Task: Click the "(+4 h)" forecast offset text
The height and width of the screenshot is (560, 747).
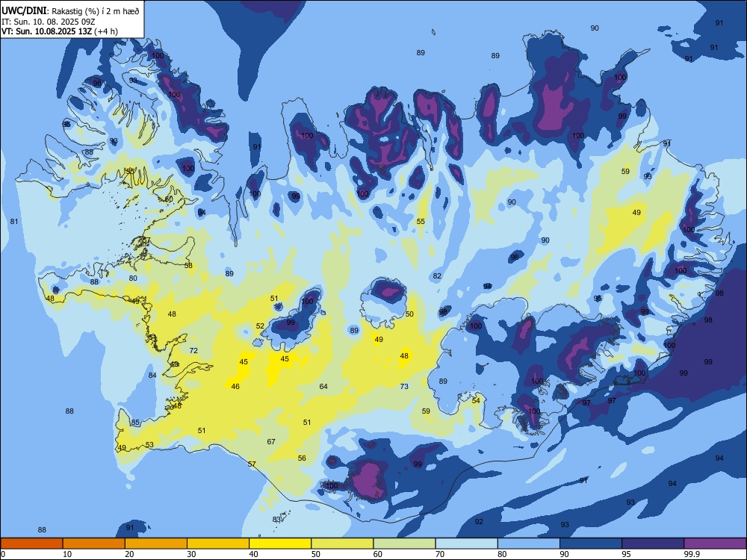Action: [106, 31]
